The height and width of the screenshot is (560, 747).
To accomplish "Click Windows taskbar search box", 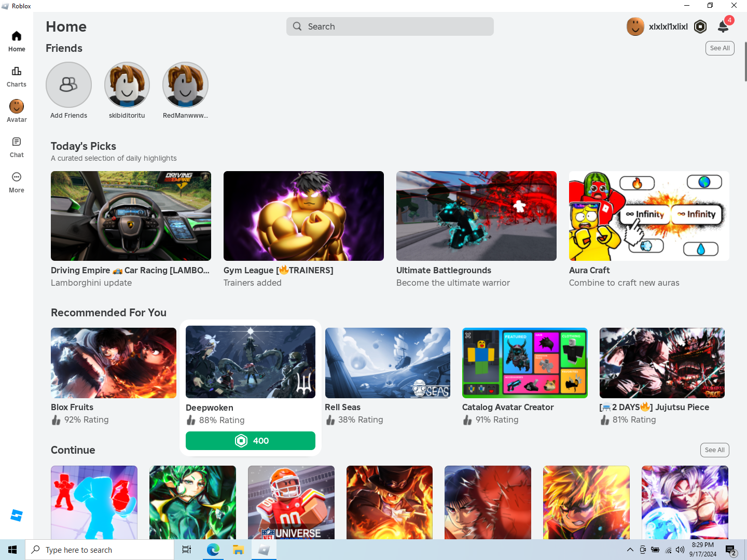I will pyautogui.click(x=100, y=550).
